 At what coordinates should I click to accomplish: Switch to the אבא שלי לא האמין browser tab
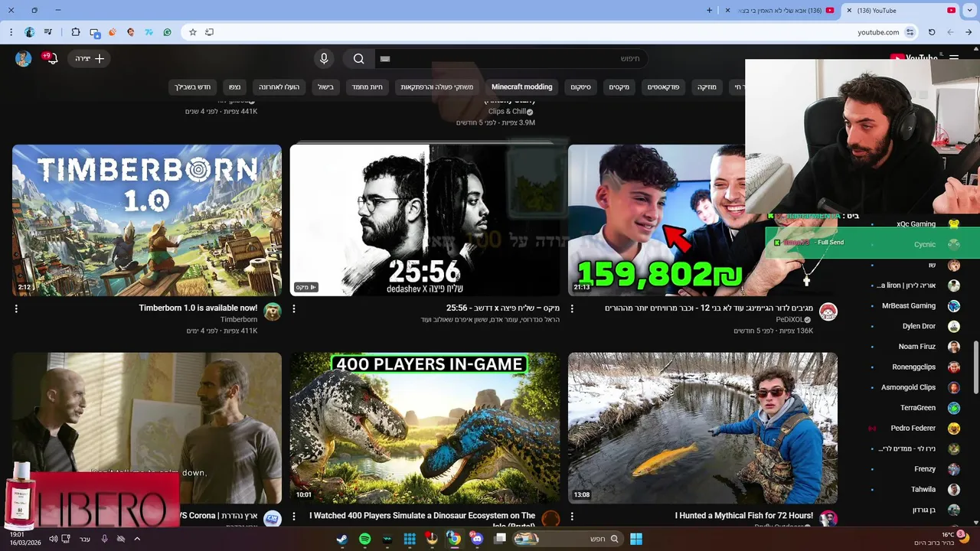click(x=779, y=11)
